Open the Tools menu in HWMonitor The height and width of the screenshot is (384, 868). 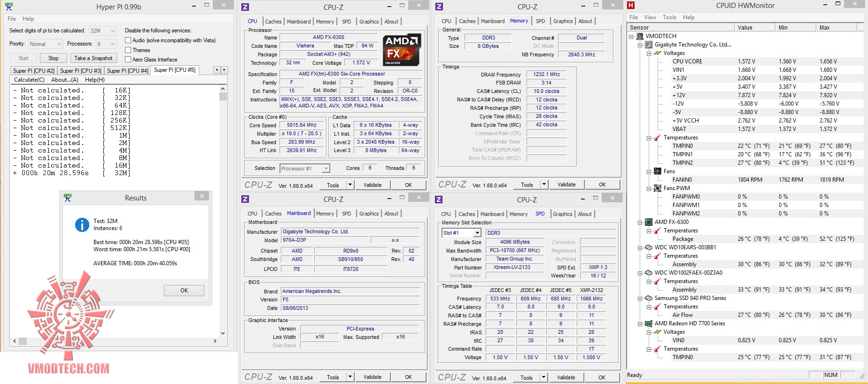point(669,17)
